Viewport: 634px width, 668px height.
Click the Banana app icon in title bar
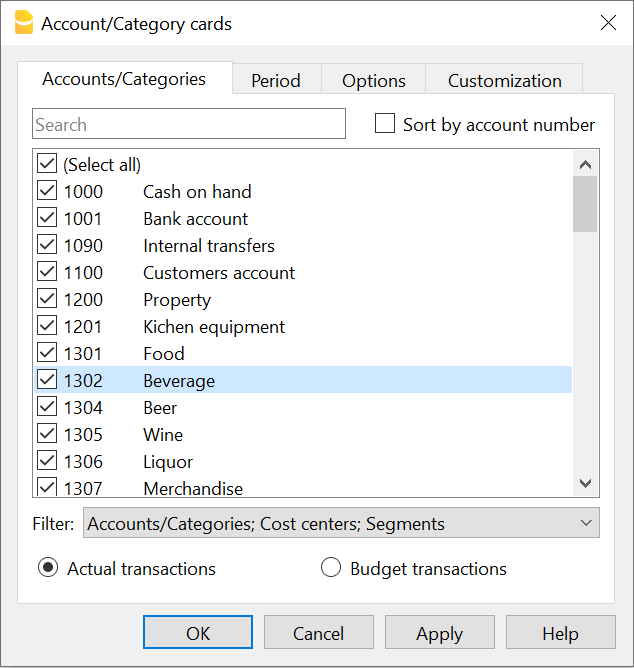click(22, 23)
